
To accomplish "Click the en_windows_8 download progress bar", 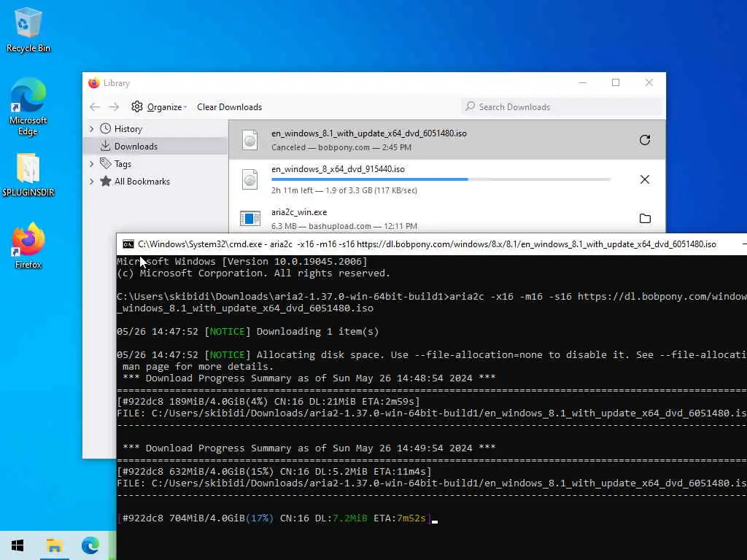I will (x=441, y=179).
